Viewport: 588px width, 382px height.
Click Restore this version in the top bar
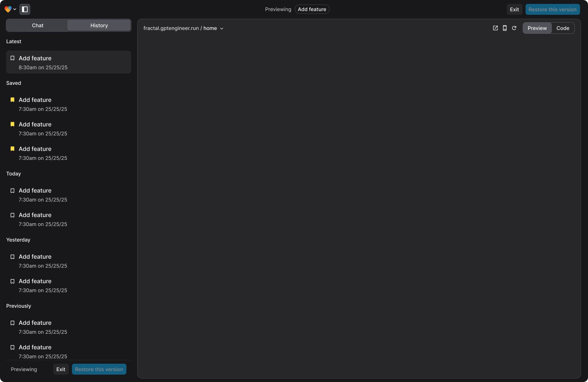pyautogui.click(x=553, y=9)
